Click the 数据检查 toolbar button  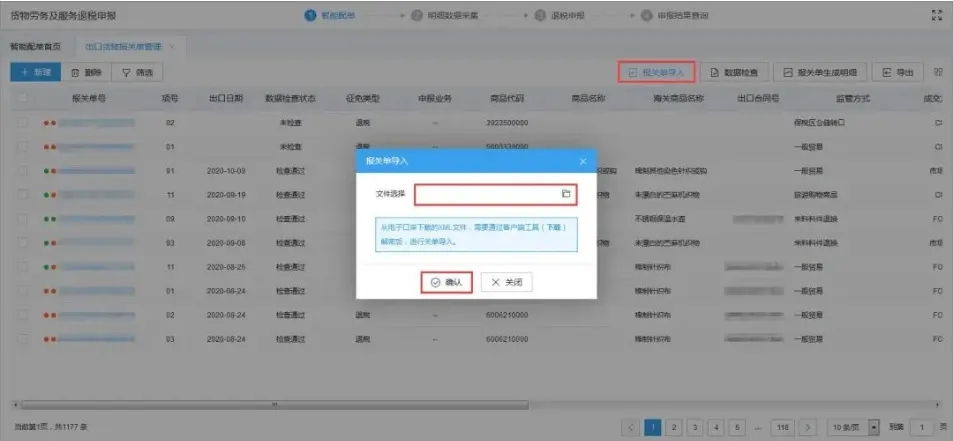point(734,72)
